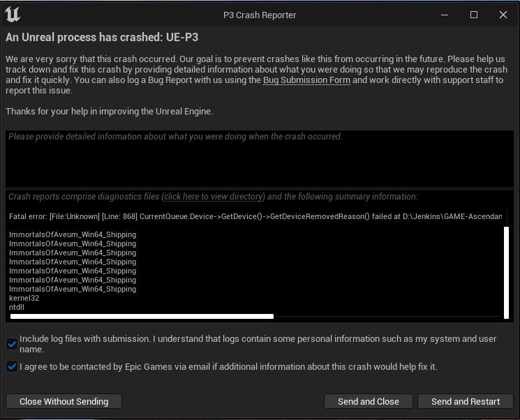Click the kernel32 call stack entry
This screenshot has width=520, height=420.
coord(24,298)
